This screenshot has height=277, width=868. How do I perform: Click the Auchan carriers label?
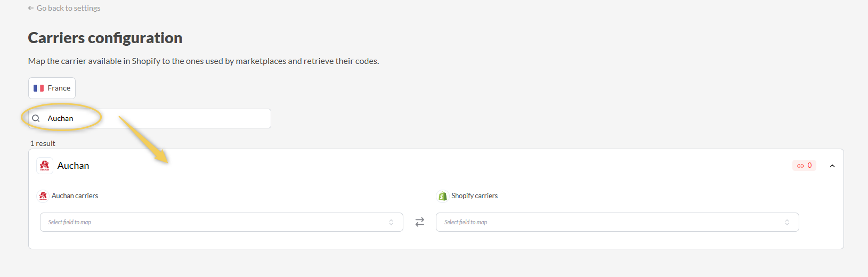pyautogui.click(x=75, y=196)
